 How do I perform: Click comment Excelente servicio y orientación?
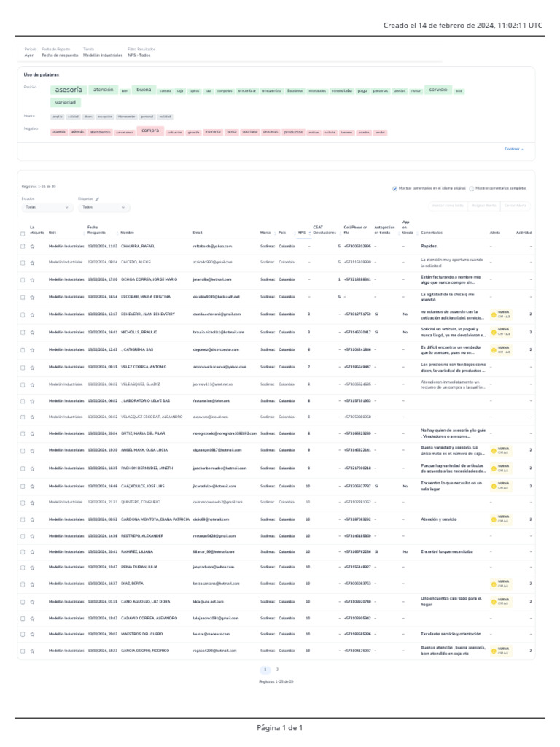pos(451,634)
